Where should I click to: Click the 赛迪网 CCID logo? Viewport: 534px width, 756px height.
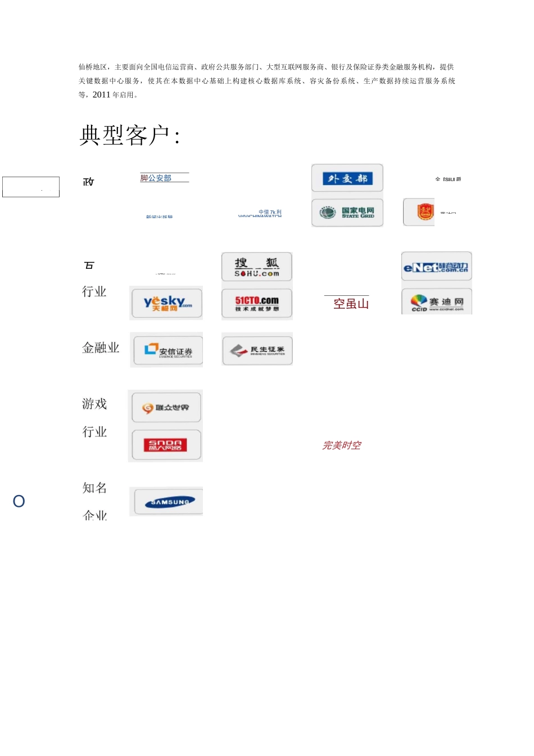tap(437, 301)
